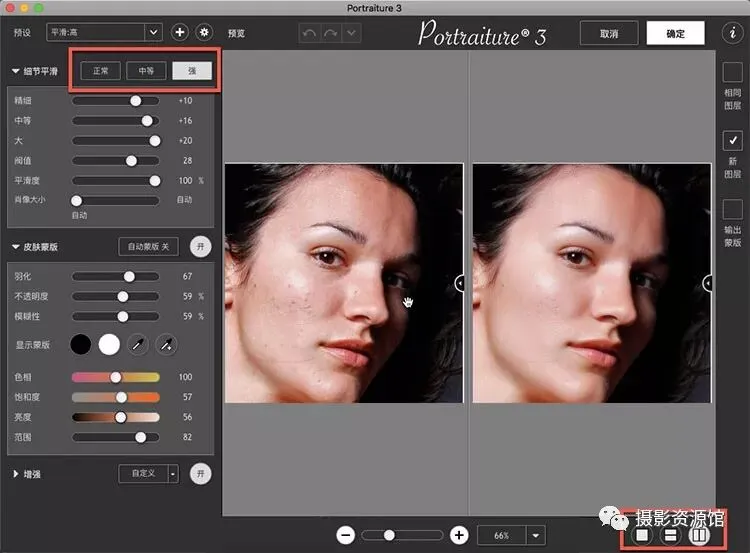Click the 不透明度 slider handle

[123, 297]
